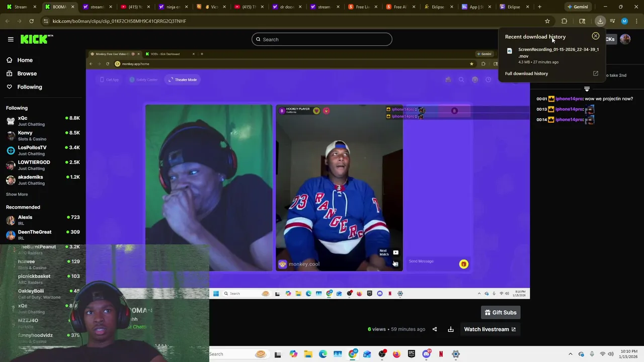Open Chrome on the taskbar
This screenshot has width=644, height=362.
[352, 354]
